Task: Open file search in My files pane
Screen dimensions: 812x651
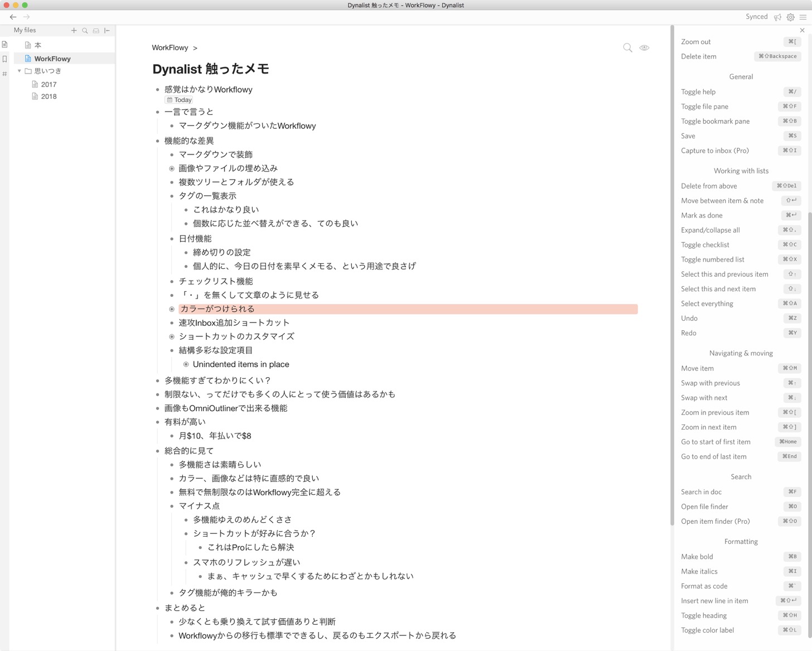Action: [x=85, y=31]
